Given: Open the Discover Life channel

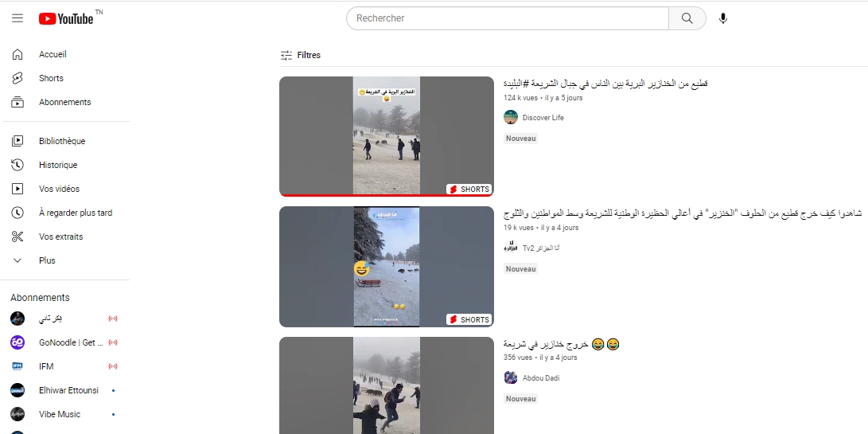Looking at the screenshot, I should (543, 118).
